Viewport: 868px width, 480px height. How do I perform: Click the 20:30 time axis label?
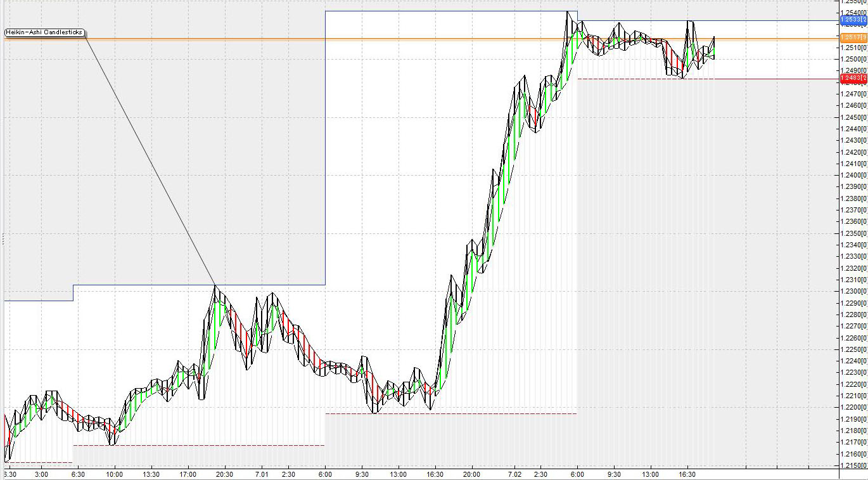click(x=224, y=474)
